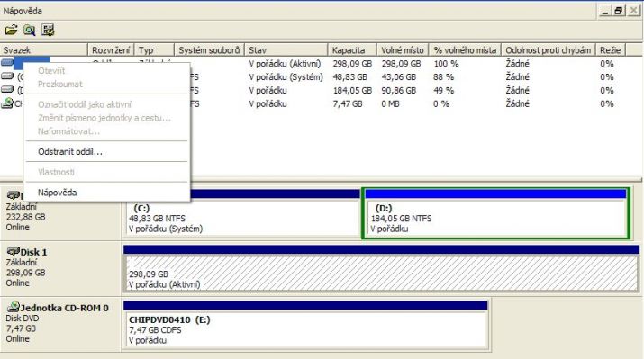The width and height of the screenshot is (644, 359).
Task: Click the CD volume icon in volume list
Action: click(x=7, y=103)
